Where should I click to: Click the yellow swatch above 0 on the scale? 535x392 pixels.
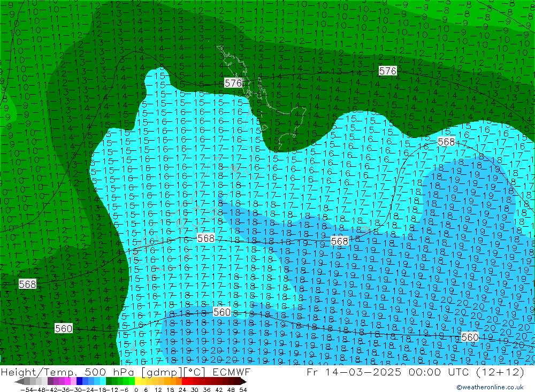tap(138, 381)
